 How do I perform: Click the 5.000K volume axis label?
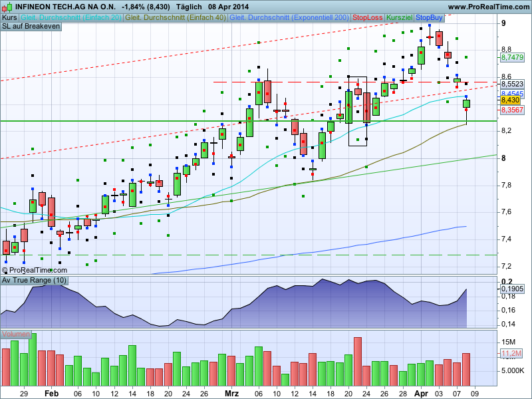pyautogui.click(x=513, y=370)
